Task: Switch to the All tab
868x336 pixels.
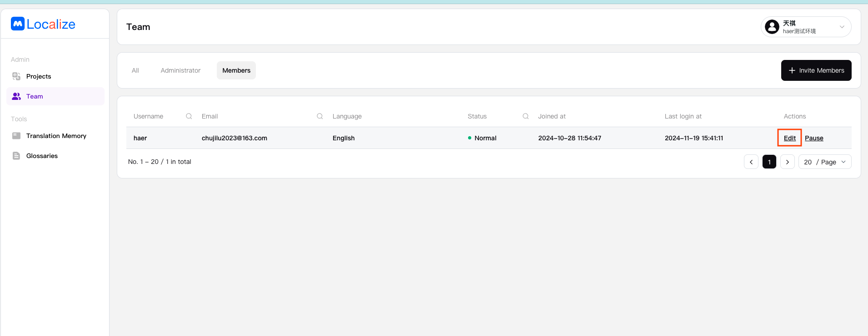Action: [x=135, y=70]
